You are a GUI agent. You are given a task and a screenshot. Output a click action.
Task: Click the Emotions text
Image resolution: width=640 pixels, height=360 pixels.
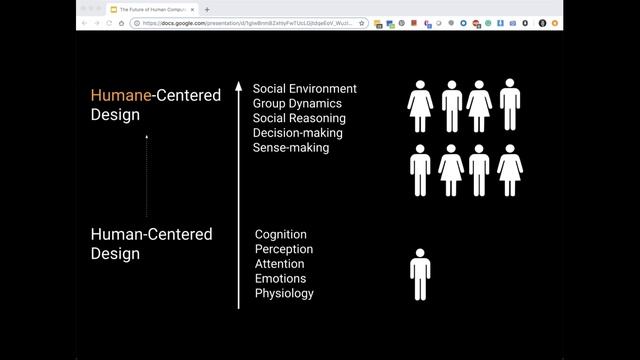pyautogui.click(x=280, y=278)
